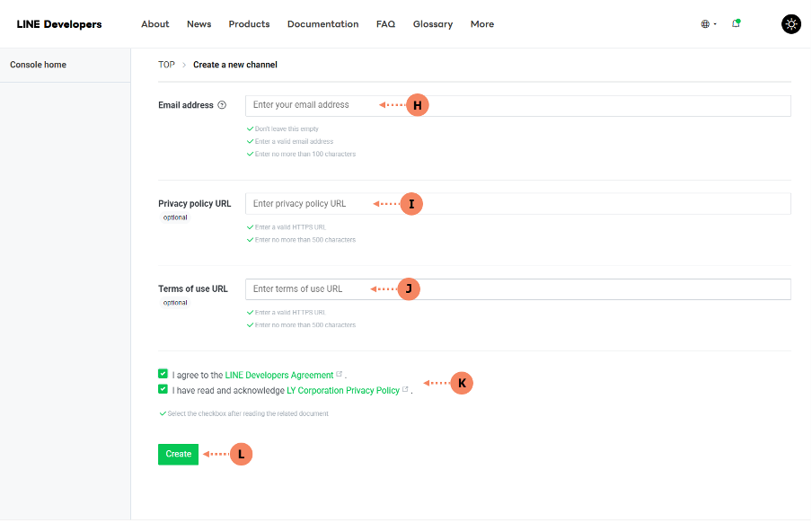Focus the Email address input field
This screenshot has height=523, width=812.
(x=517, y=105)
